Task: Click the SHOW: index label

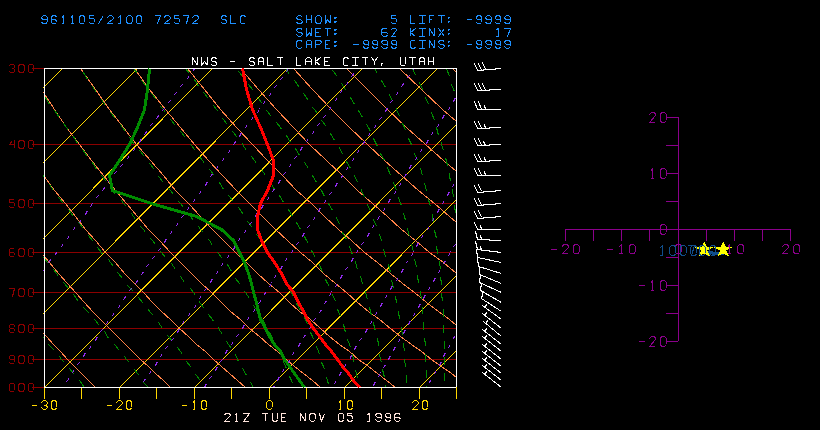Action: [317, 20]
